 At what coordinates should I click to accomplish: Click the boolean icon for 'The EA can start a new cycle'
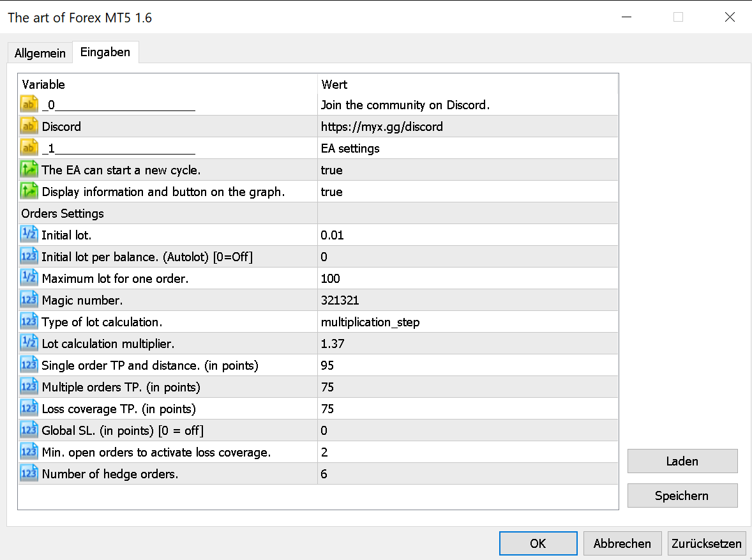[29, 170]
